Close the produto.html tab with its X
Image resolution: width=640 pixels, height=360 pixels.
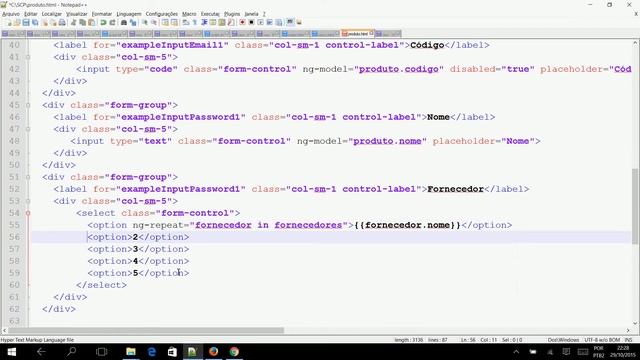(371, 33)
